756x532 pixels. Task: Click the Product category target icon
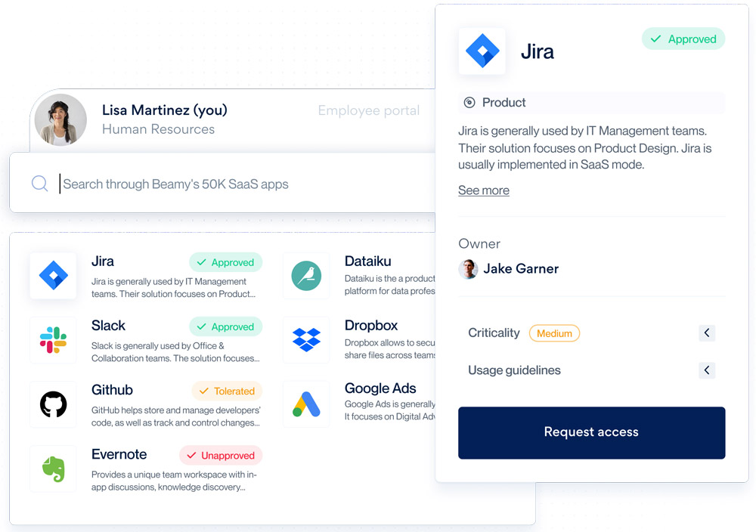pyautogui.click(x=469, y=102)
